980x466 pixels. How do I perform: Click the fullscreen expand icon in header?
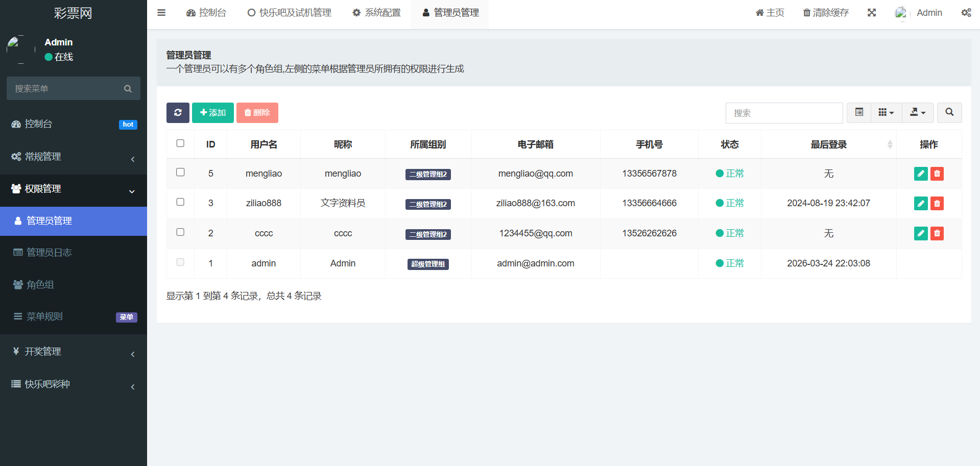tap(871, 13)
